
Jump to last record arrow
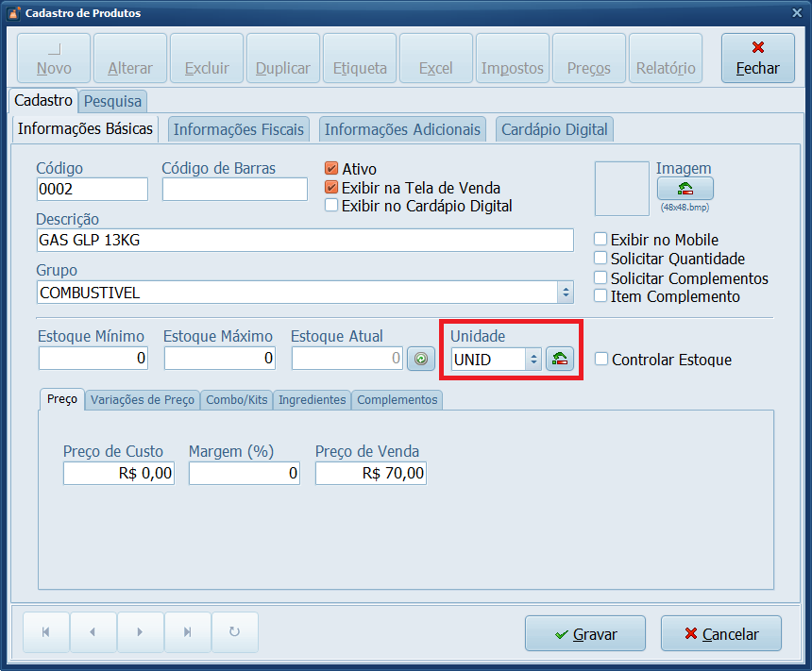coord(187,632)
